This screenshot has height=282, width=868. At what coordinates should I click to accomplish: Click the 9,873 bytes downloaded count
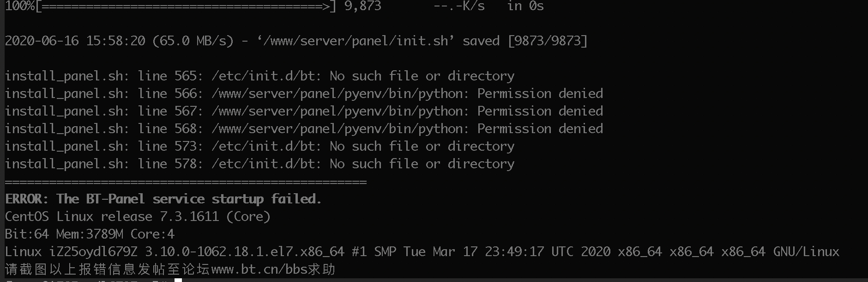click(363, 6)
